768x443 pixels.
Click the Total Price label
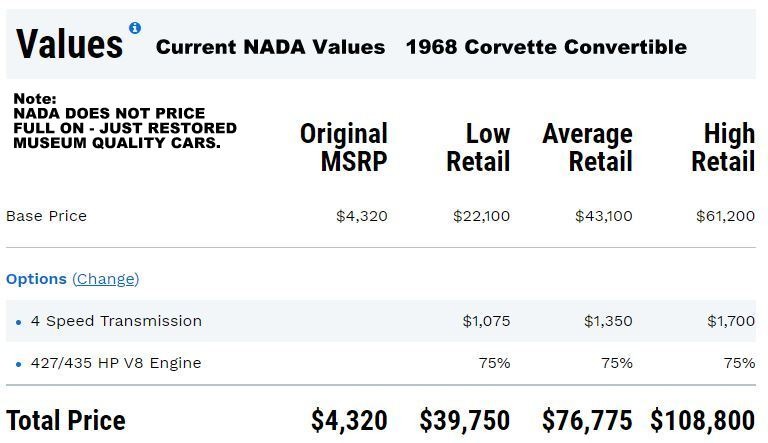[x=66, y=421]
